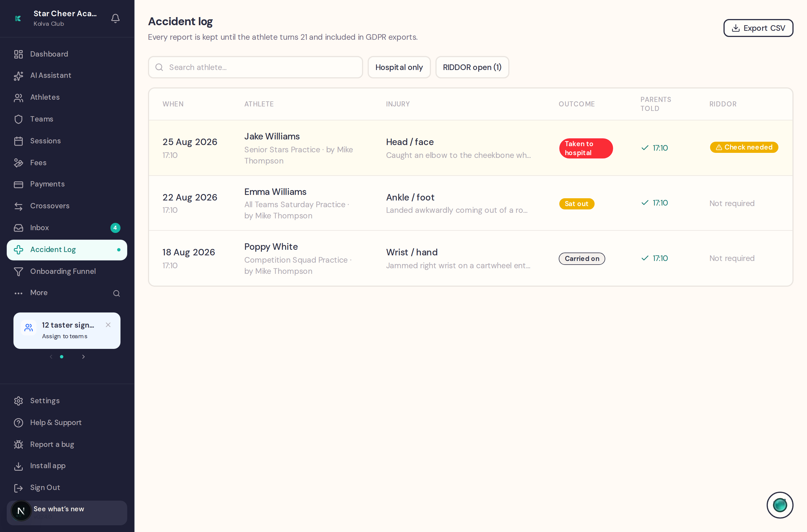Click the Wrist / hand injury text

pyautogui.click(x=411, y=252)
